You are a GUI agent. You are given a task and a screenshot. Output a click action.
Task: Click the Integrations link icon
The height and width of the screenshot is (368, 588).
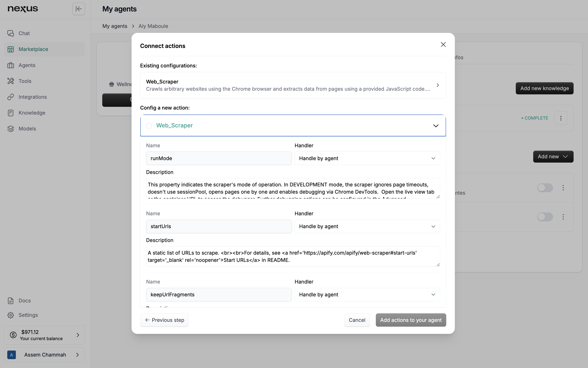(x=10, y=97)
